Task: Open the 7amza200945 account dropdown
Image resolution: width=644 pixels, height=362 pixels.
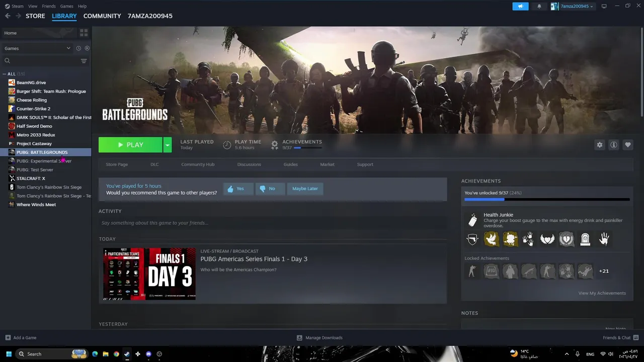Action: pyautogui.click(x=573, y=6)
